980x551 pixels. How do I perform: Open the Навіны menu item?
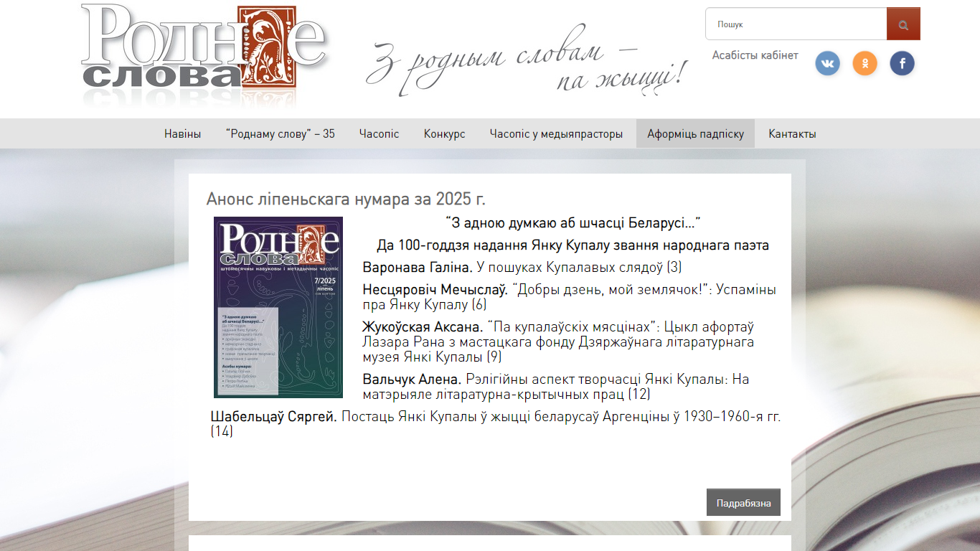tap(182, 134)
